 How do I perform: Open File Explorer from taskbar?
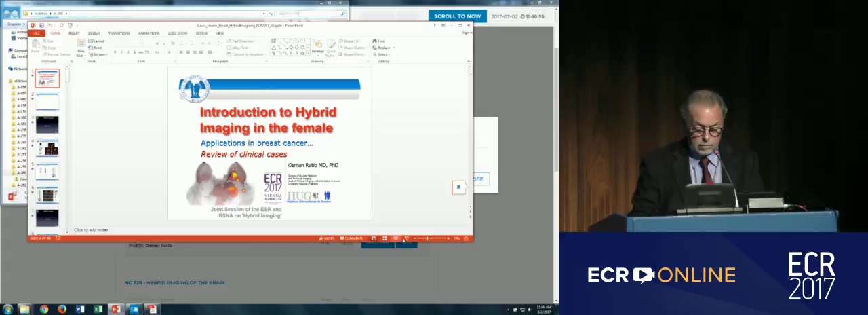click(x=26, y=310)
